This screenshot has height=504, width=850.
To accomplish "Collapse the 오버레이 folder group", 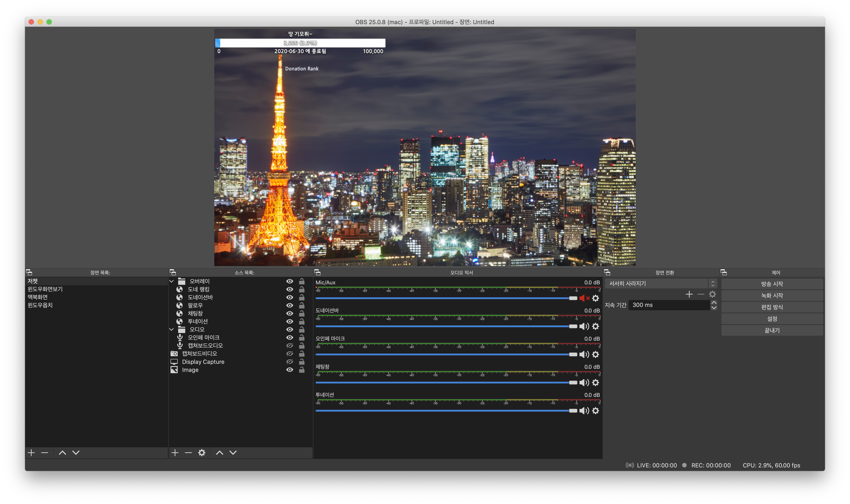I will (x=171, y=281).
